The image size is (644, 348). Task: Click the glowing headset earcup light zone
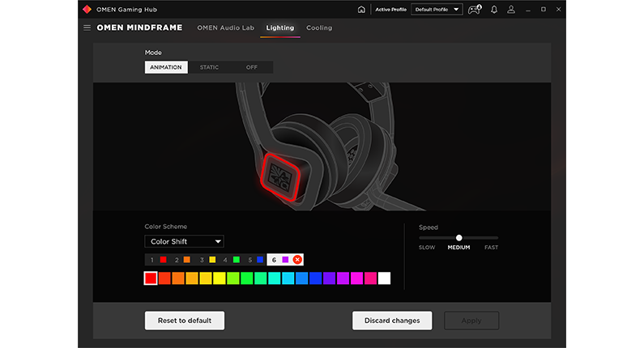[280, 177]
